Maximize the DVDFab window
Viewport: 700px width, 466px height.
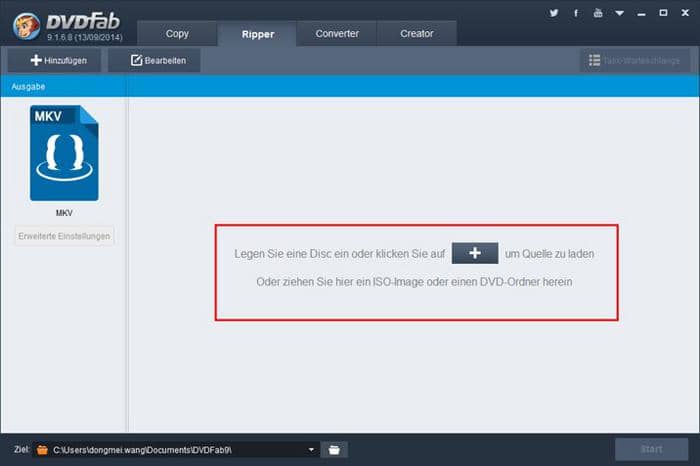click(x=663, y=13)
